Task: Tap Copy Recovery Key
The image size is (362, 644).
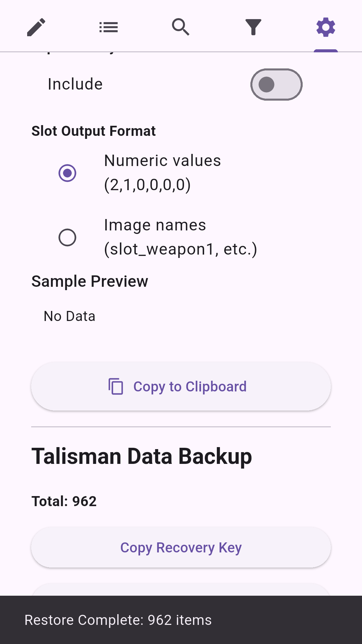Action: click(x=181, y=547)
